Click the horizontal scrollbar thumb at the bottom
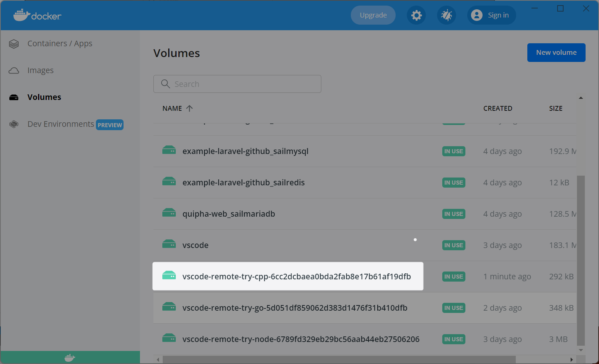 [x=339, y=360]
